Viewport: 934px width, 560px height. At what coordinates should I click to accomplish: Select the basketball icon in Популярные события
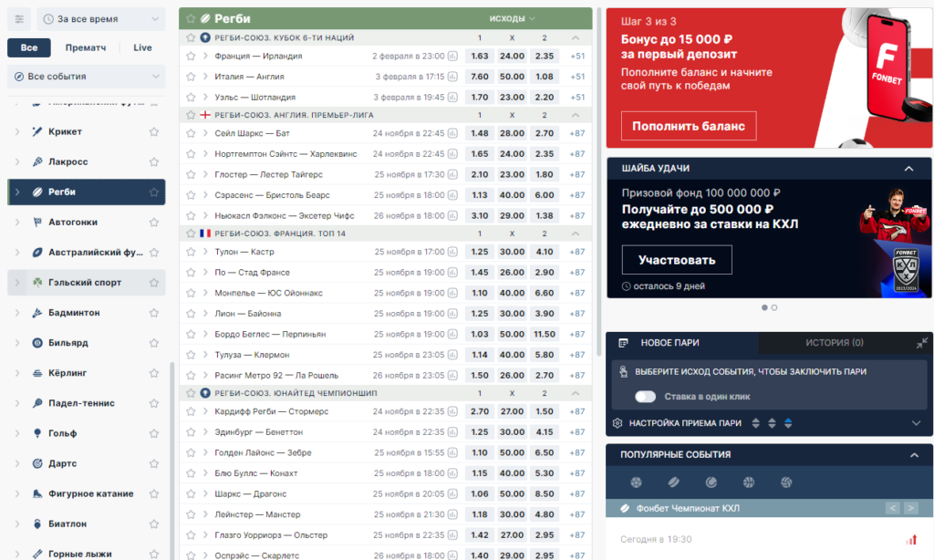click(749, 482)
